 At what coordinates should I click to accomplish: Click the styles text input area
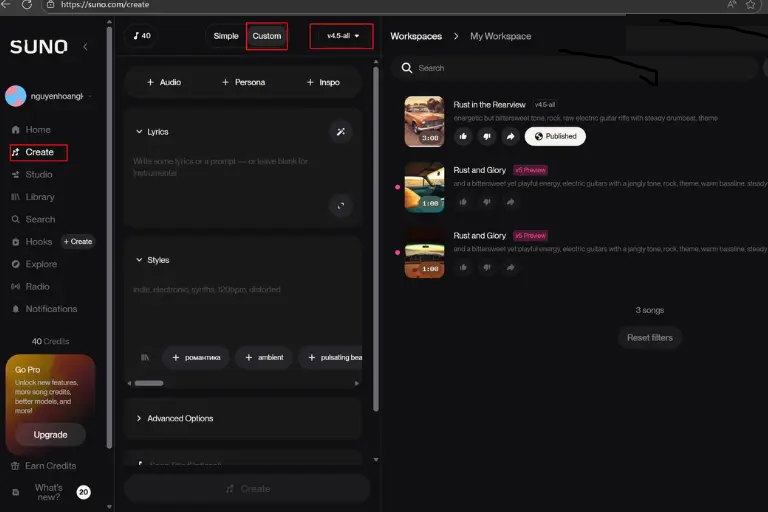(242, 309)
